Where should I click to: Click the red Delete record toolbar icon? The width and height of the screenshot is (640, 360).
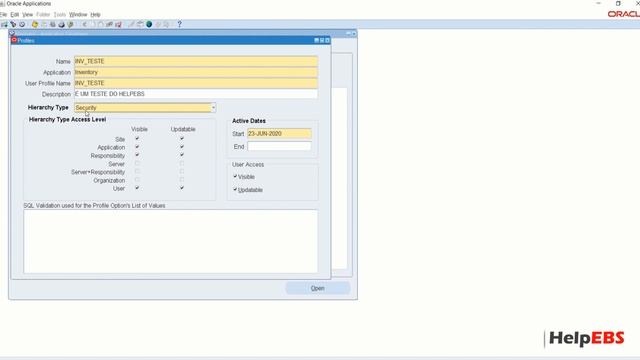[x=118, y=24]
